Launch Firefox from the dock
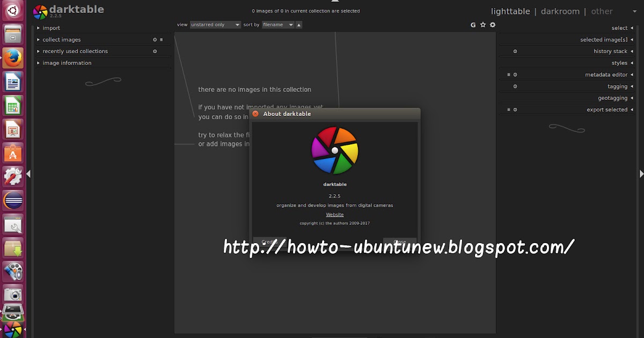 click(13, 58)
